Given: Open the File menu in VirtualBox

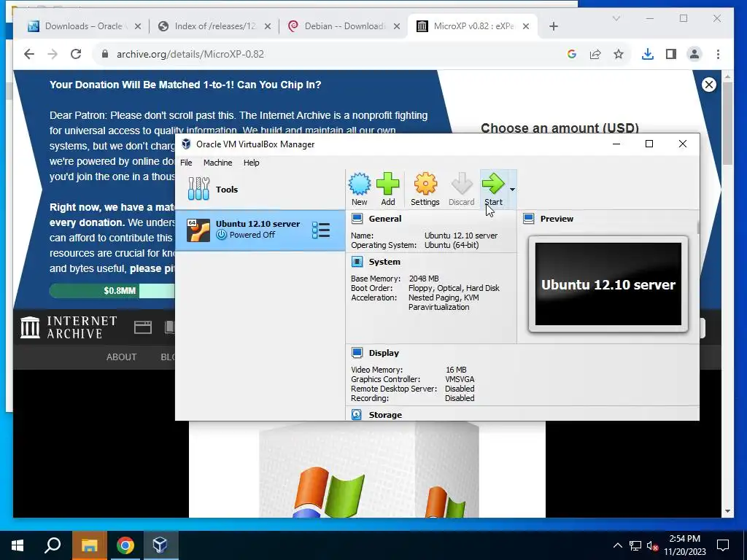Looking at the screenshot, I should (x=186, y=163).
